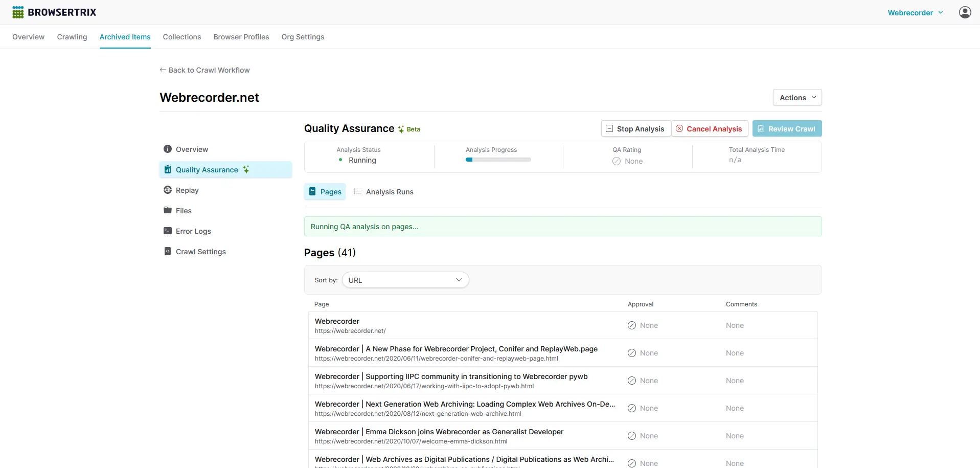
Task: Open Error Logs using its sidebar icon
Action: click(x=167, y=231)
